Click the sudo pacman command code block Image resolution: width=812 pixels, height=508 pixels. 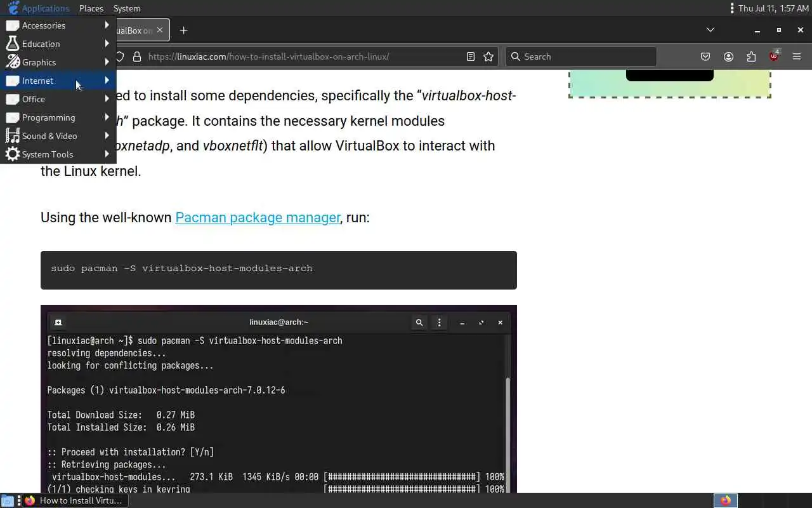(x=278, y=270)
